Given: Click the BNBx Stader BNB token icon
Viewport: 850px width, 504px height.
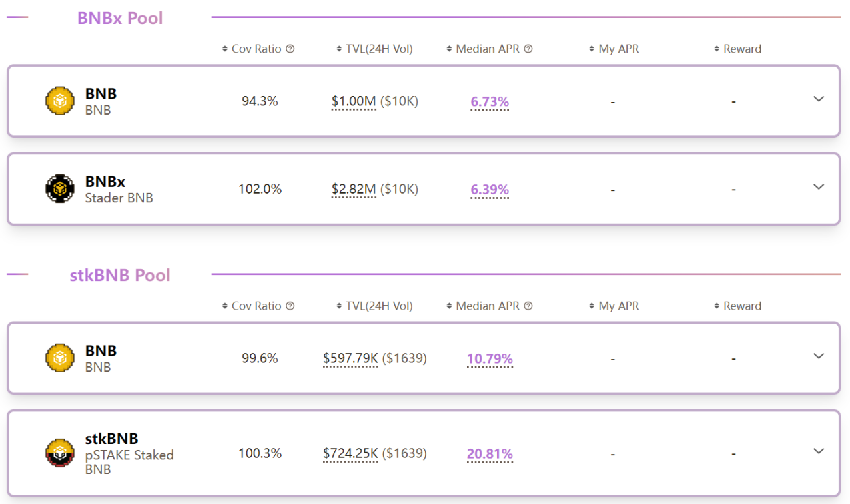Looking at the screenshot, I should click(60, 189).
